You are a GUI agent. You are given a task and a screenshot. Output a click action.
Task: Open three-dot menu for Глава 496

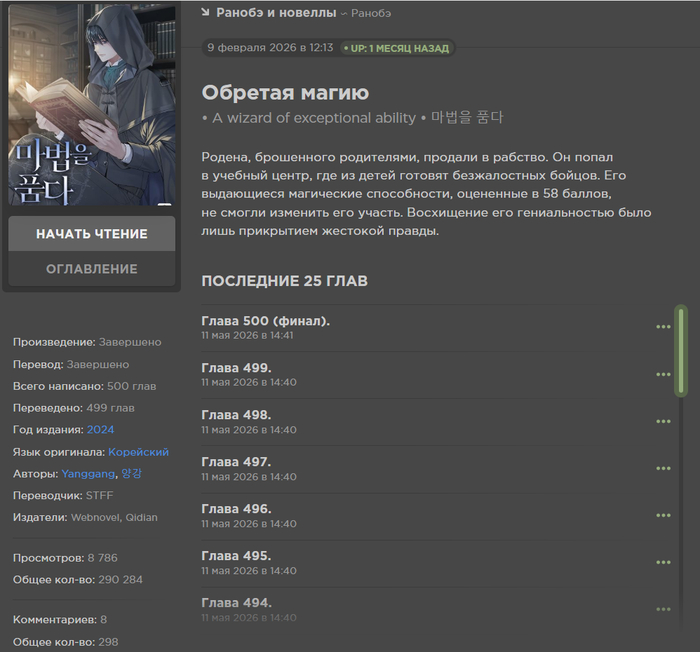tap(663, 515)
